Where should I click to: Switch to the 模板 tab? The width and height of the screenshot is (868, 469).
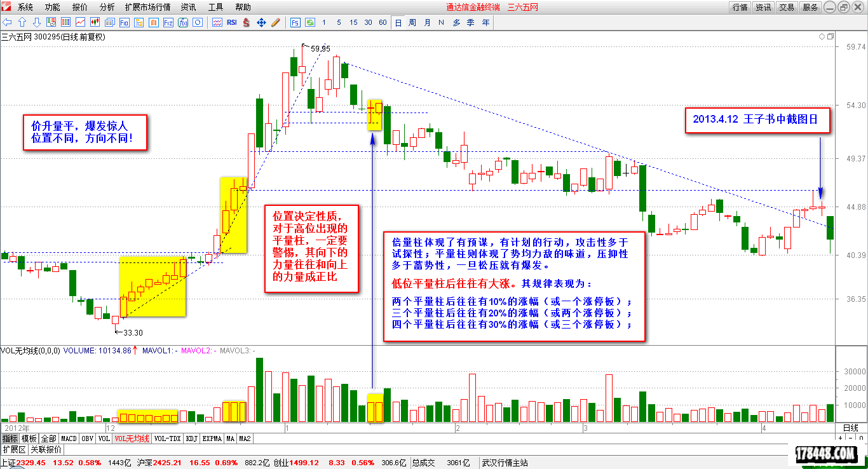29,438
